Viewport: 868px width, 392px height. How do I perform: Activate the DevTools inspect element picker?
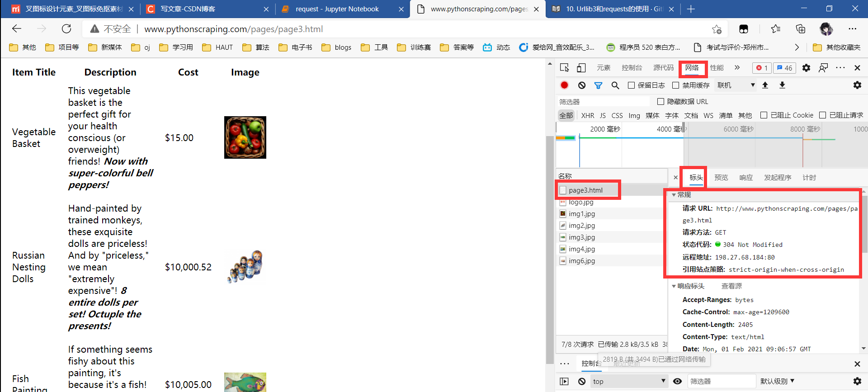coord(565,68)
